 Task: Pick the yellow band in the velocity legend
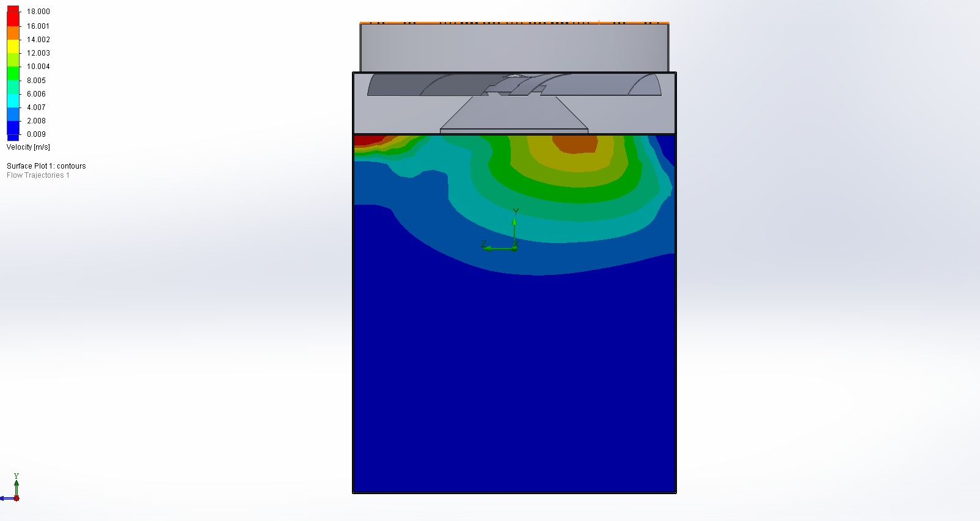coord(13,46)
